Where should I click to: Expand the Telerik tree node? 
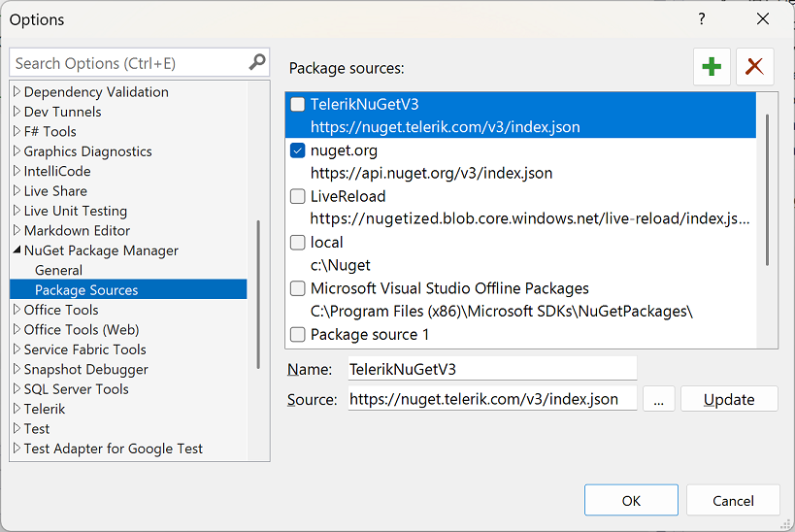(17, 409)
